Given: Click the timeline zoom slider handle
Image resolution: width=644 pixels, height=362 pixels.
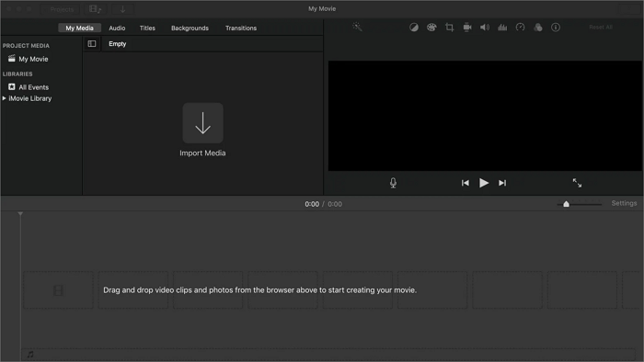Looking at the screenshot, I should pyautogui.click(x=566, y=204).
